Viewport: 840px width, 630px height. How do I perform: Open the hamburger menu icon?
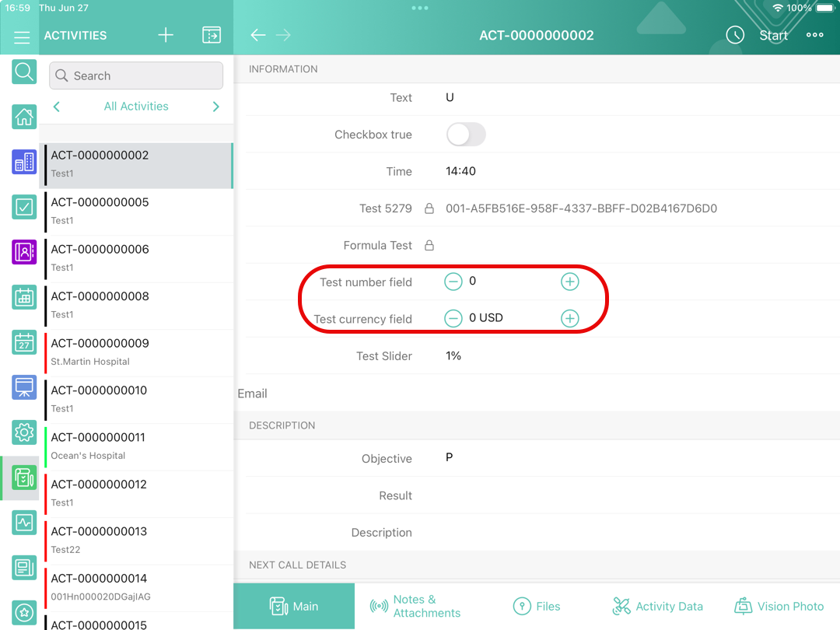[22, 37]
